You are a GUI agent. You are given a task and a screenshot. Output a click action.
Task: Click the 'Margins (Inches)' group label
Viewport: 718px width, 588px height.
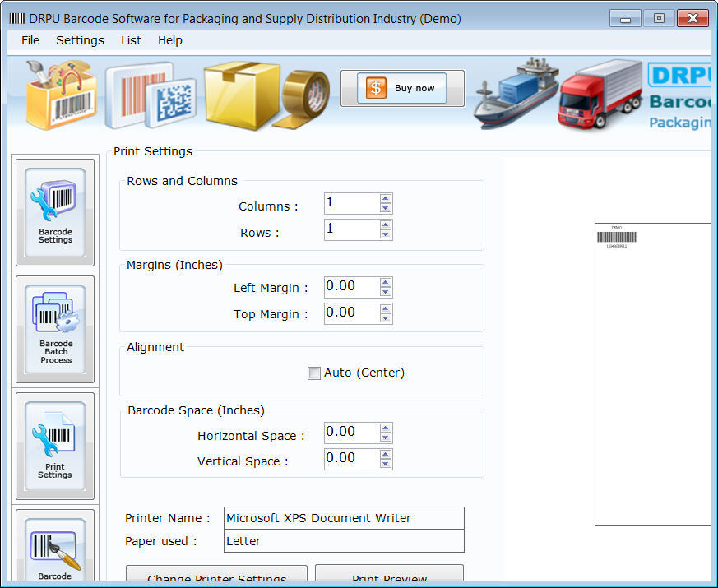(x=174, y=265)
